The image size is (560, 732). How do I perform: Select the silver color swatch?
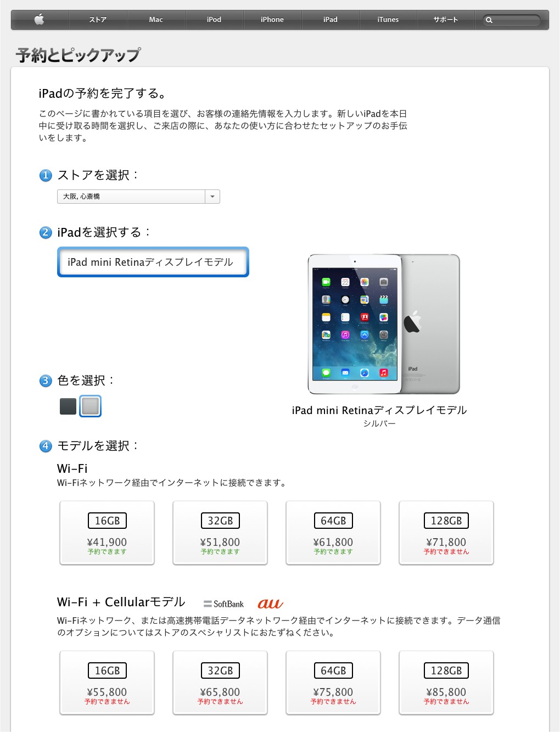tap(90, 406)
